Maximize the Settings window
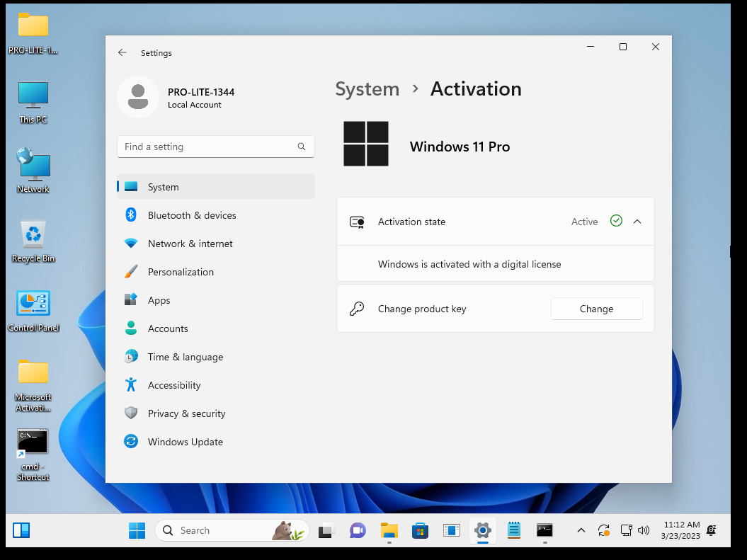The width and height of the screenshot is (747, 560). pos(622,47)
